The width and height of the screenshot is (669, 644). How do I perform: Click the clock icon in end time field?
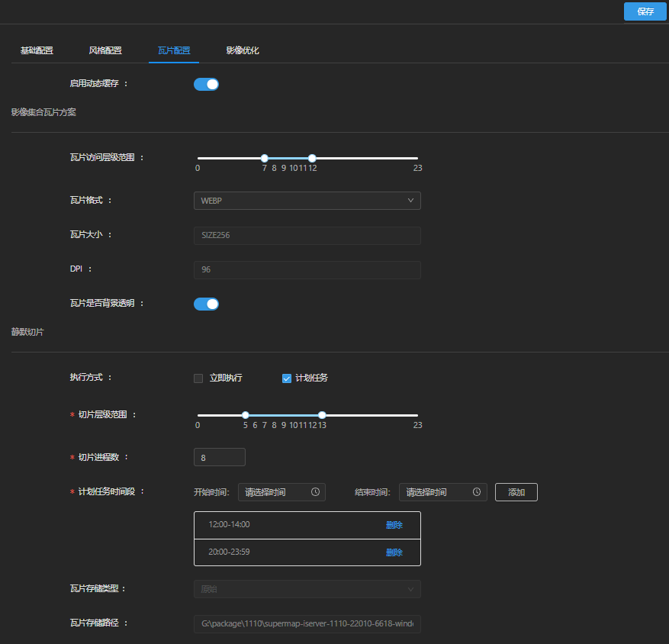(477, 492)
